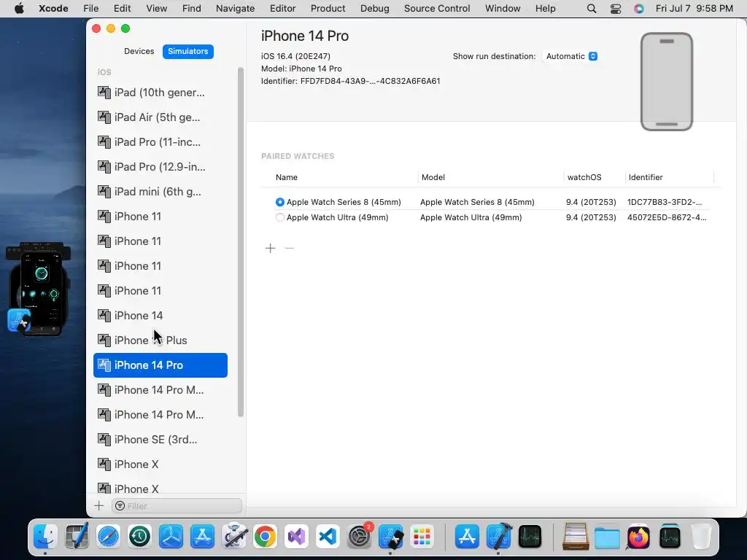Screen dimensions: 747x560
Task: Launch Firefox from the dock
Action: coord(638,536)
